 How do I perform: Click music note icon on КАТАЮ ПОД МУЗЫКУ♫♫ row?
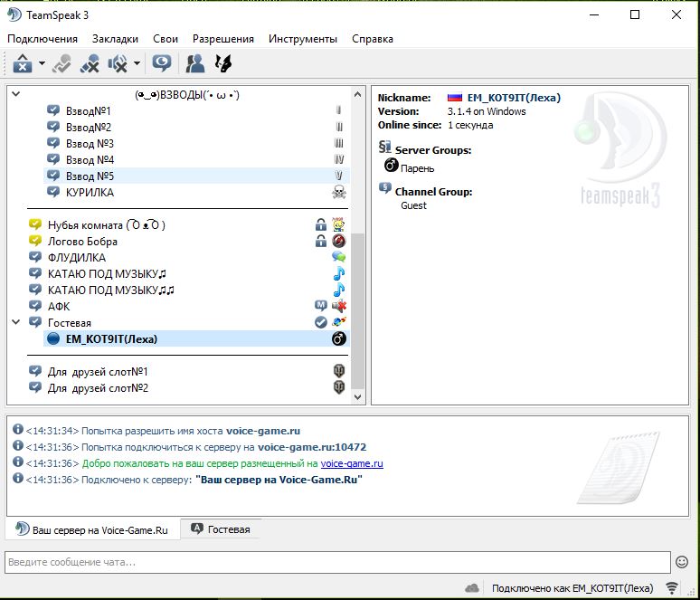pos(339,290)
